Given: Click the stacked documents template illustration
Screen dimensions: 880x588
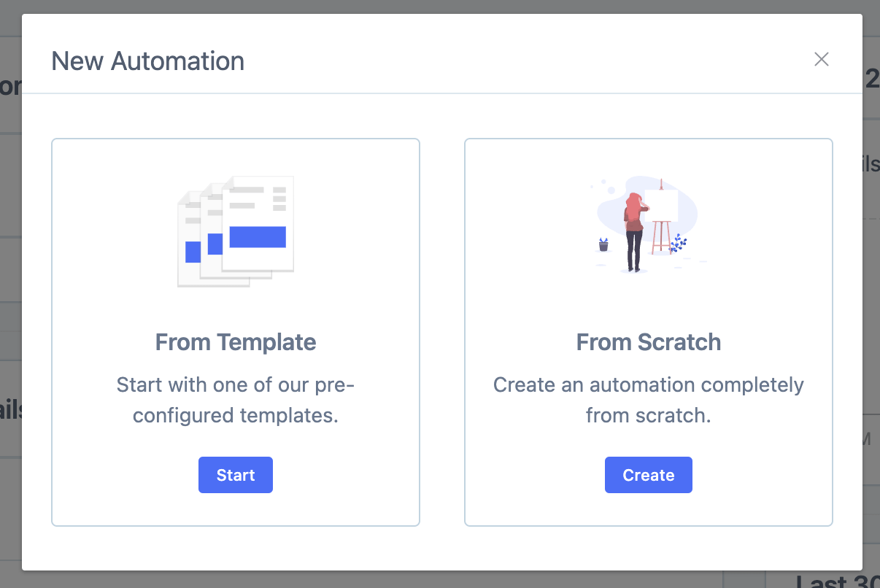Looking at the screenshot, I should pyautogui.click(x=236, y=231).
